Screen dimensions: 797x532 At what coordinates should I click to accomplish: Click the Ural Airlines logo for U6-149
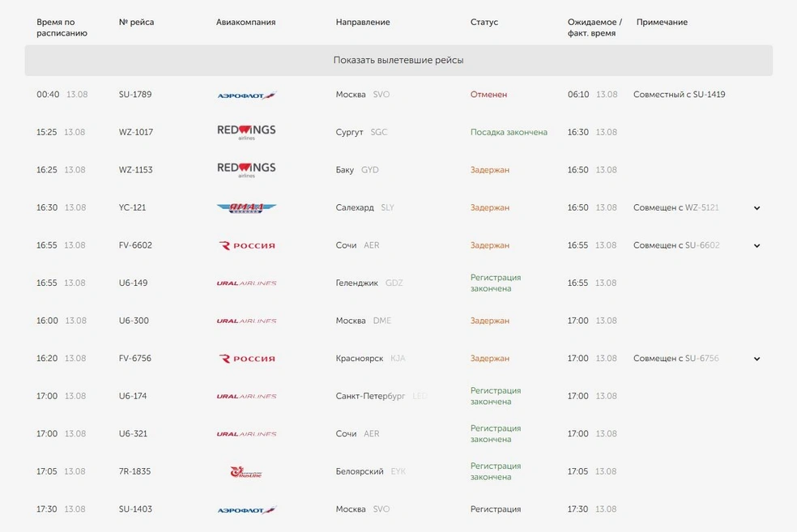pos(246,283)
